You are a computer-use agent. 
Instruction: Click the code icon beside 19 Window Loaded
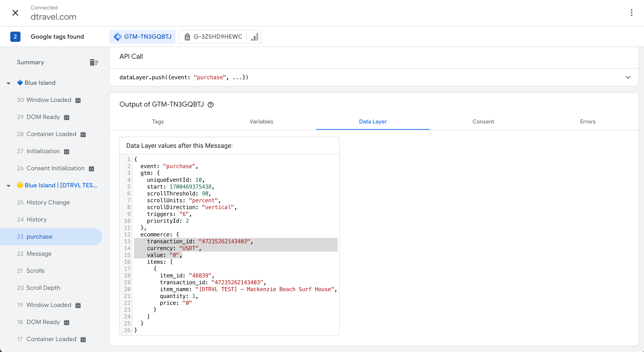tap(78, 305)
